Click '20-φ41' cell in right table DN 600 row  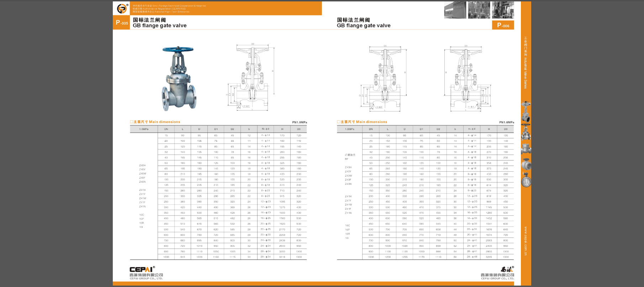[472, 235]
